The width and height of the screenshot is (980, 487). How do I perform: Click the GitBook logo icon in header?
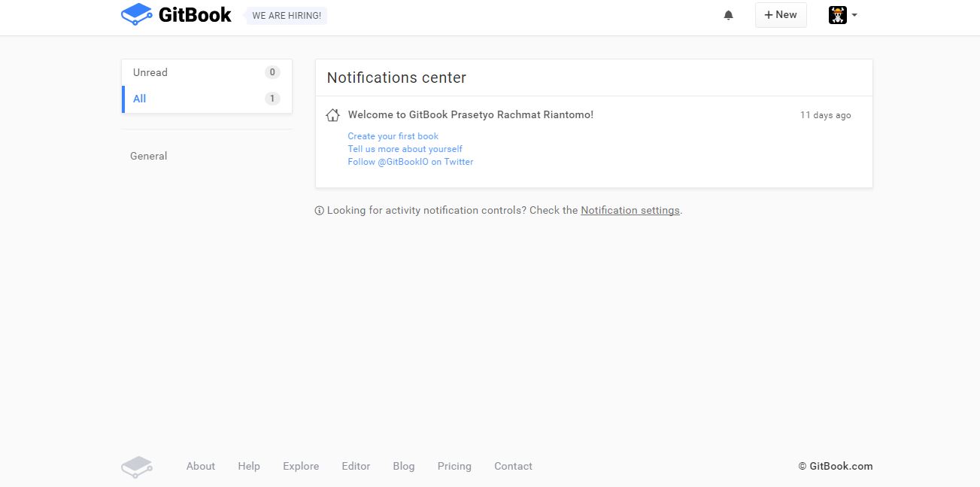(x=136, y=14)
